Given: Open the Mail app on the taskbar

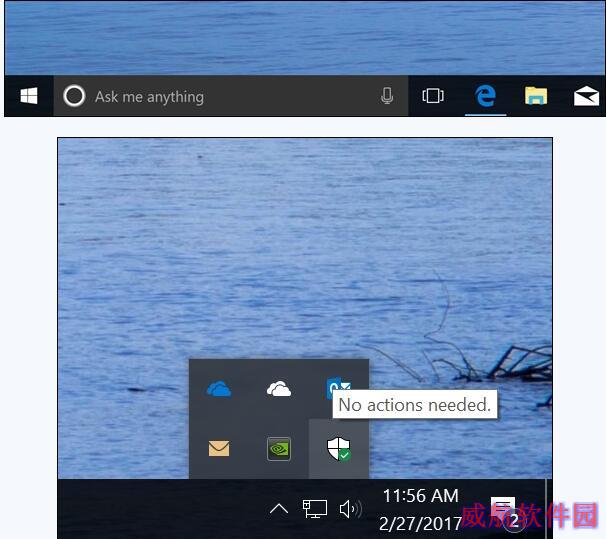Looking at the screenshot, I should pos(586,96).
